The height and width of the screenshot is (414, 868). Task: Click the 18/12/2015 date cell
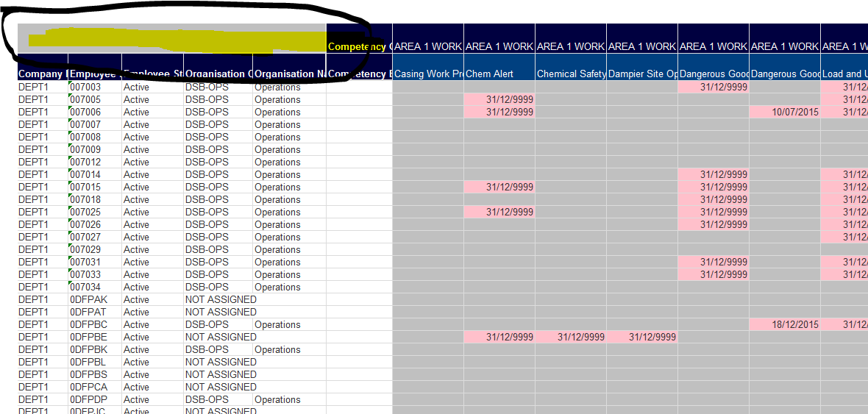tap(785, 324)
